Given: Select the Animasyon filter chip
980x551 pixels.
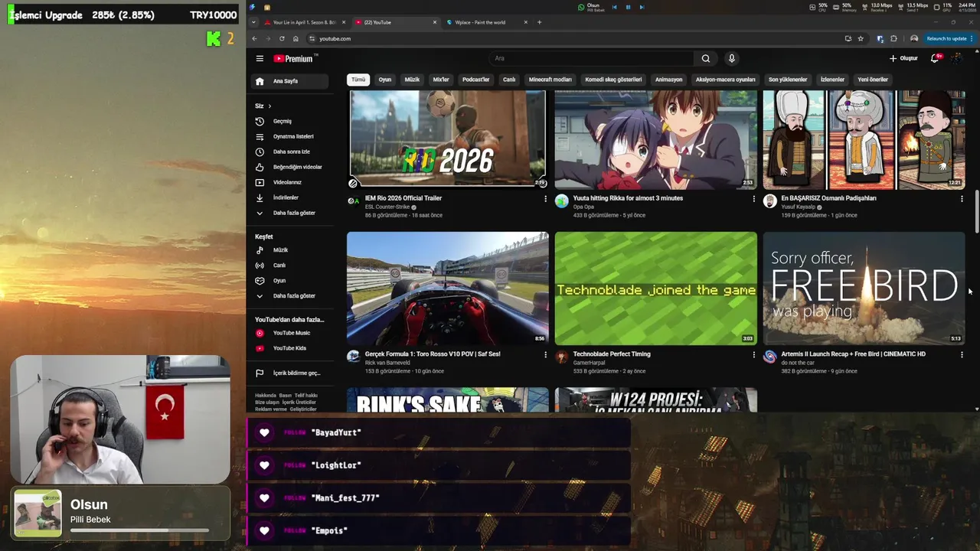Looking at the screenshot, I should click(x=668, y=80).
